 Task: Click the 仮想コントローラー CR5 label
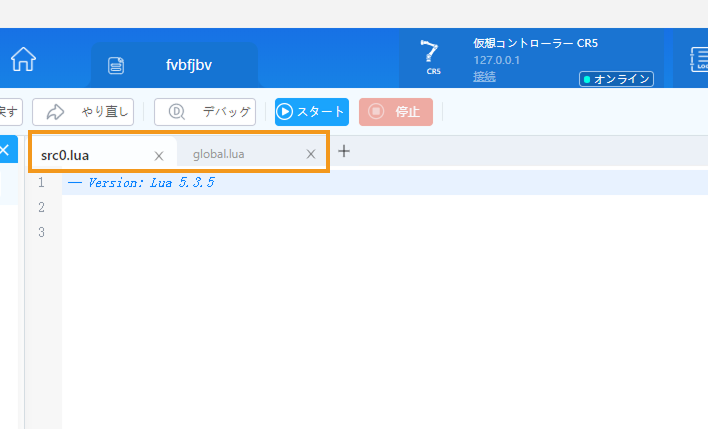click(535, 43)
